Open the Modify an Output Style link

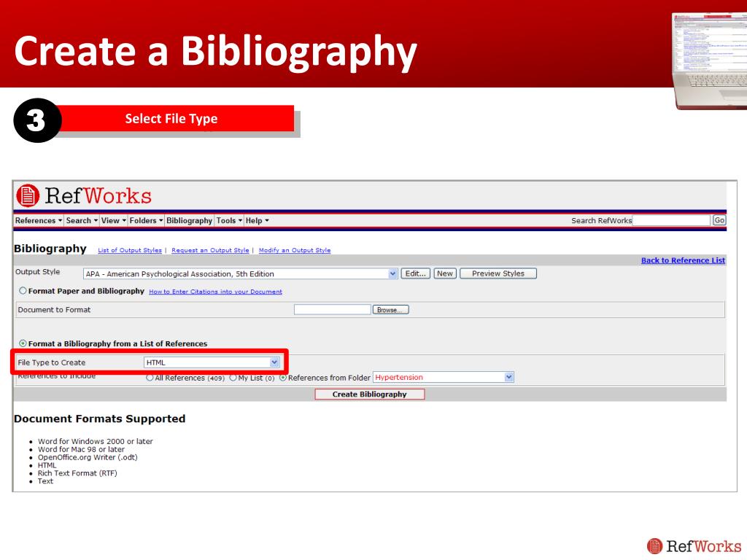coord(295,250)
